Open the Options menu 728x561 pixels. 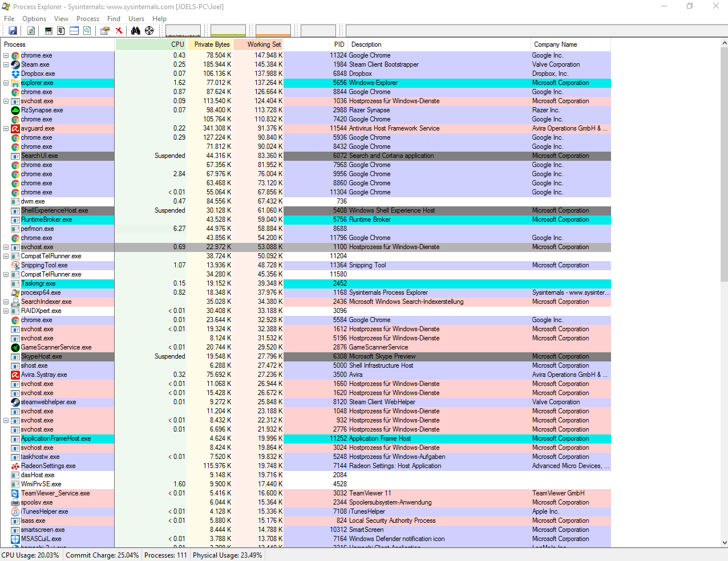pos(34,19)
